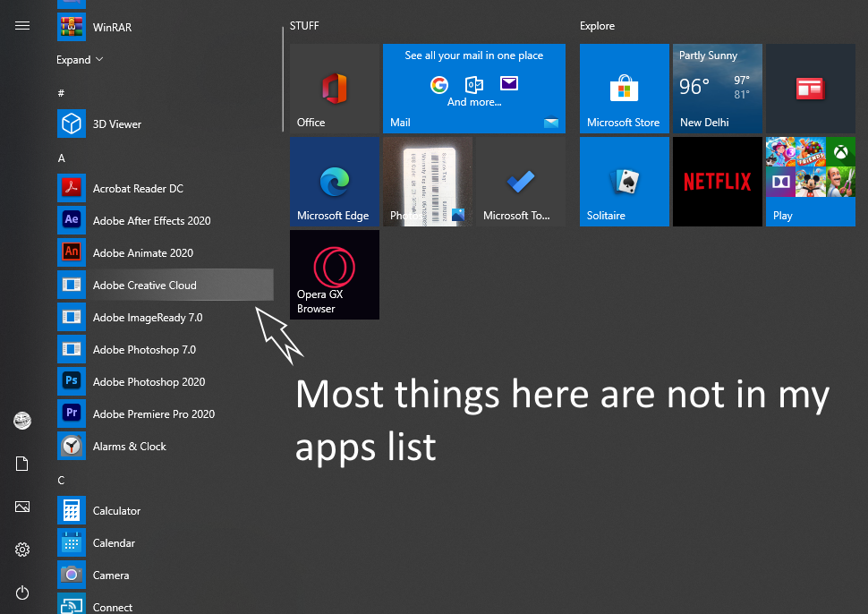This screenshot has height=614, width=868.
Task: Click the 'C' letter group header
Action: click(62, 480)
